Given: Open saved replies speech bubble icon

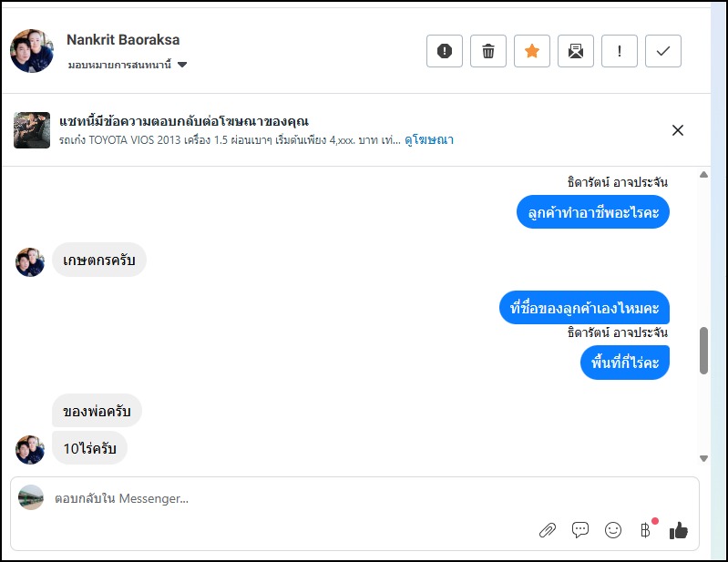Looking at the screenshot, I should point(580,530).
